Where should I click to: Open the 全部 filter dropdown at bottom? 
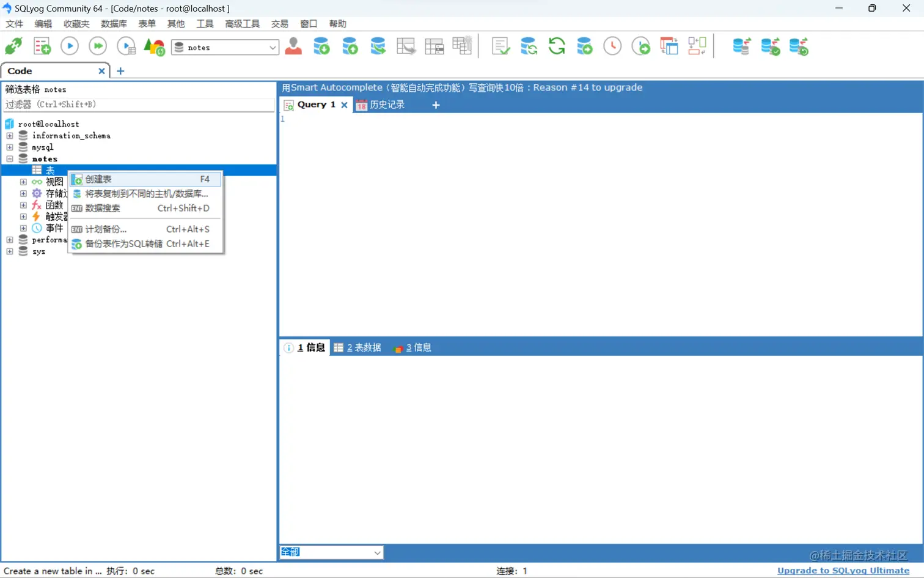[331, 552]
